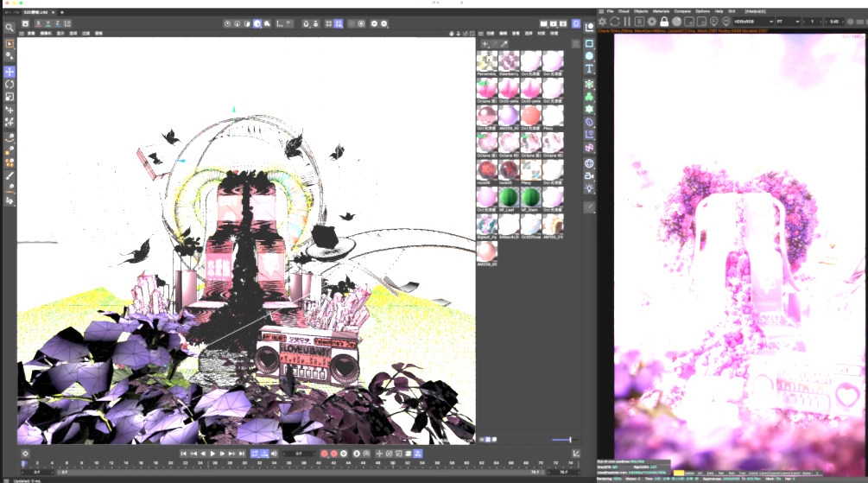Viewport: 868px width, 483px height.
Task: Select the green MF_Leaf material
Action: coord(509,197)
